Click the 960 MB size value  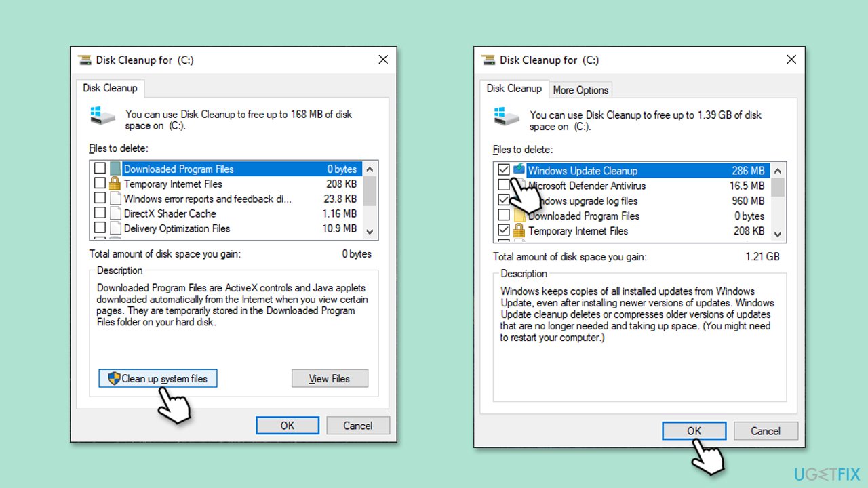pyautogui.click(x=748, y=201)
